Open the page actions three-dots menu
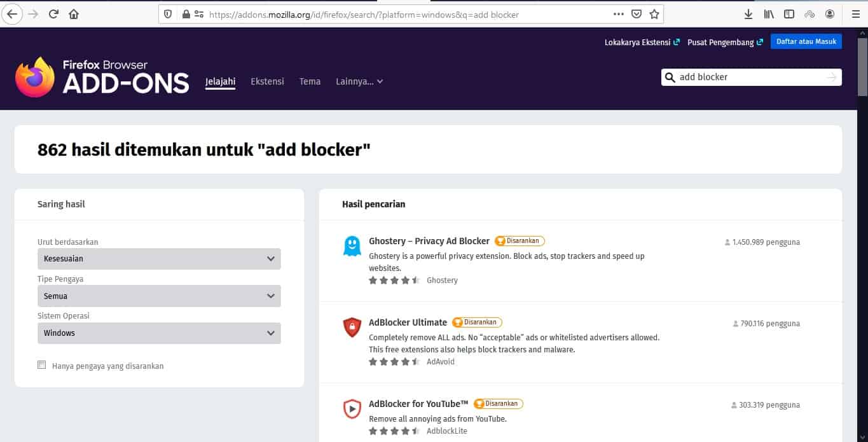This screenshot has height=442, width=868. point(619,13)
